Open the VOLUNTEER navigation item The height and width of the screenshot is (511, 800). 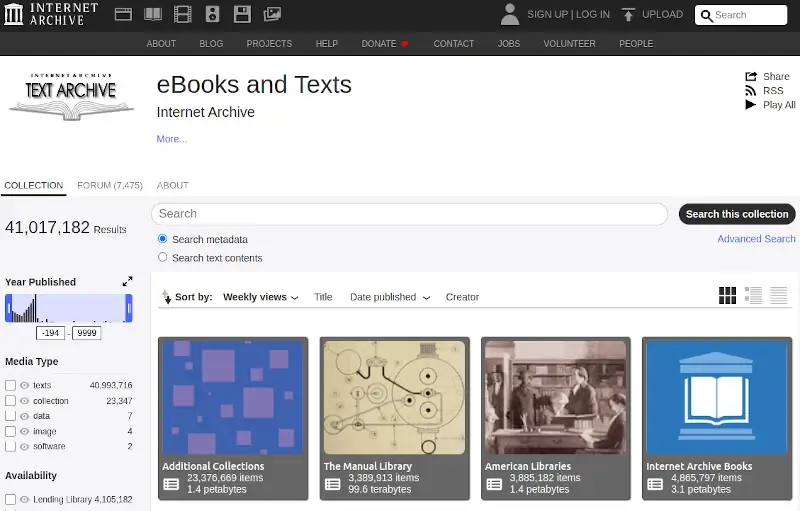point(569,44)
